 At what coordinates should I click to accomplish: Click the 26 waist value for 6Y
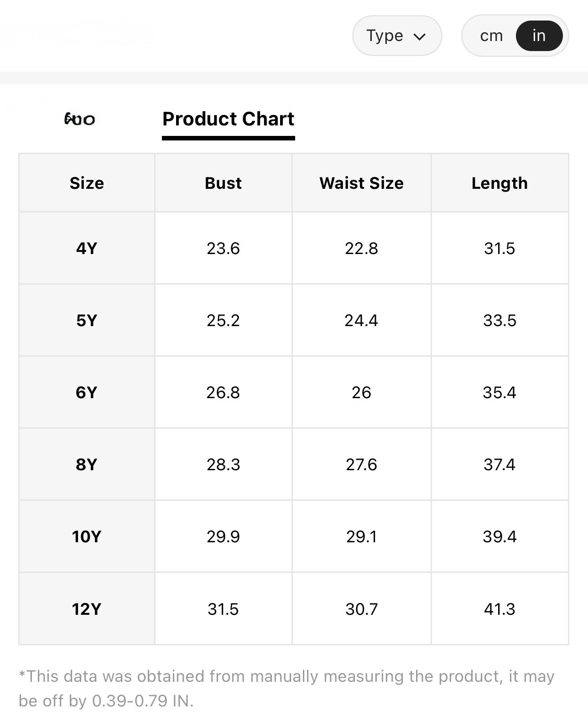click(x=361, y=392)
